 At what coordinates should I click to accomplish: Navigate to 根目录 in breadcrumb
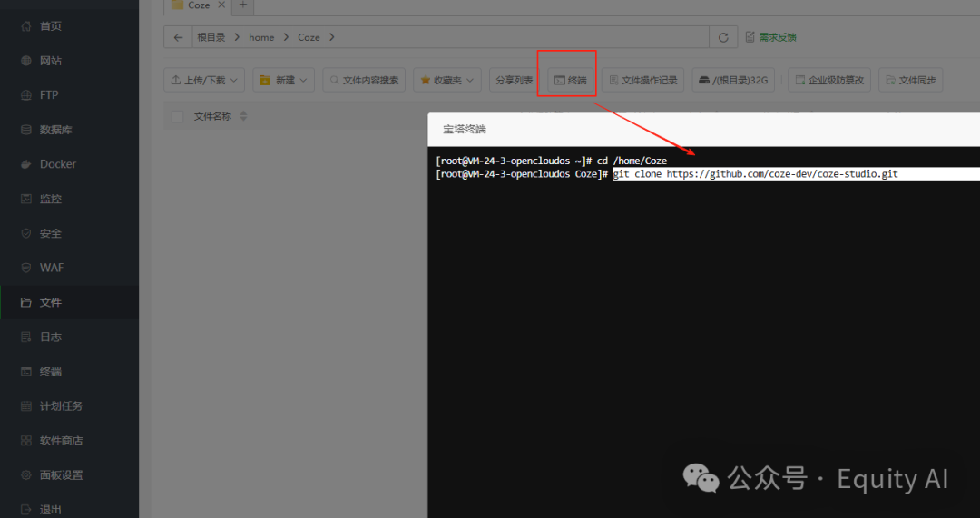point(211,37)
